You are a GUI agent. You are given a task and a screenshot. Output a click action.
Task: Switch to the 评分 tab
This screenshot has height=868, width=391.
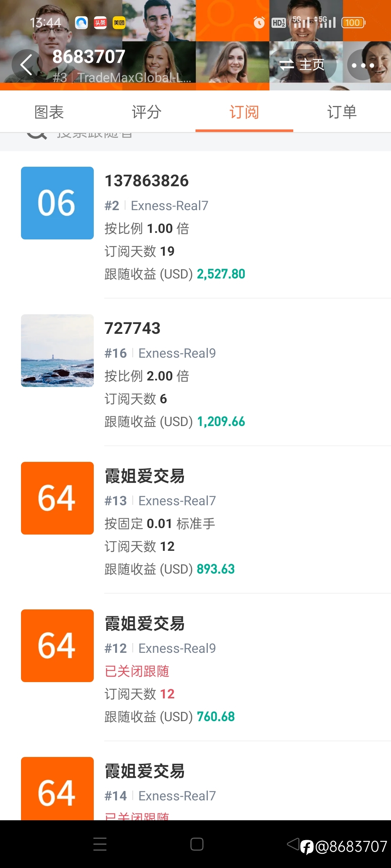pos(147,112)
